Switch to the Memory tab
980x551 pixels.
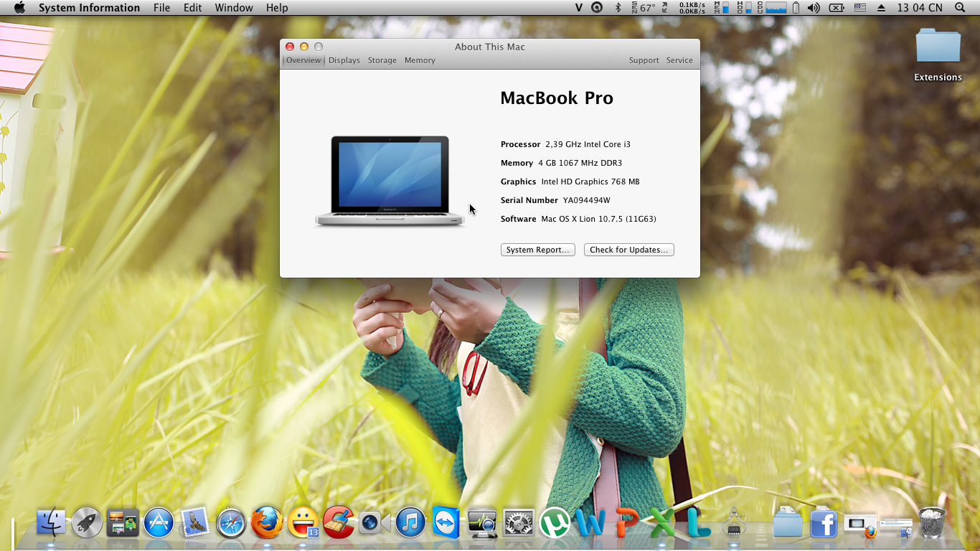(x=420, y=60)
